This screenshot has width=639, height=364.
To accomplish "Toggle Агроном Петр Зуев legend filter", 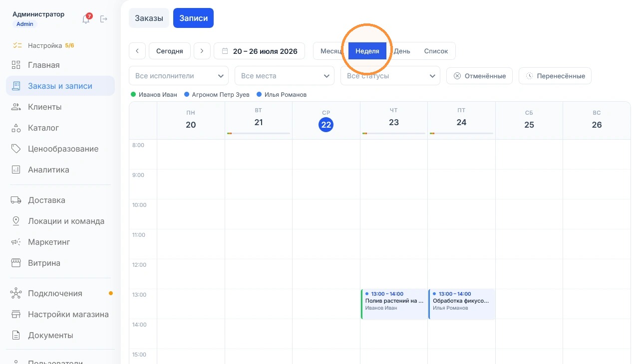I will (217, 94).
